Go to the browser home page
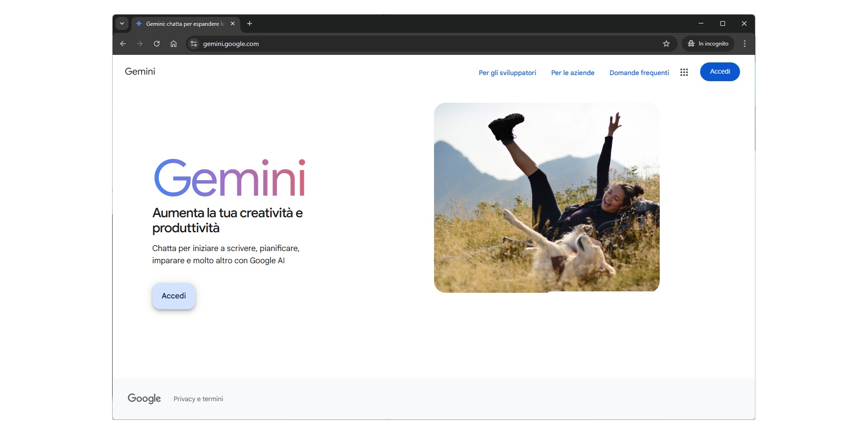868x434 pixels. pyautogui.click(x=174, y=44)
